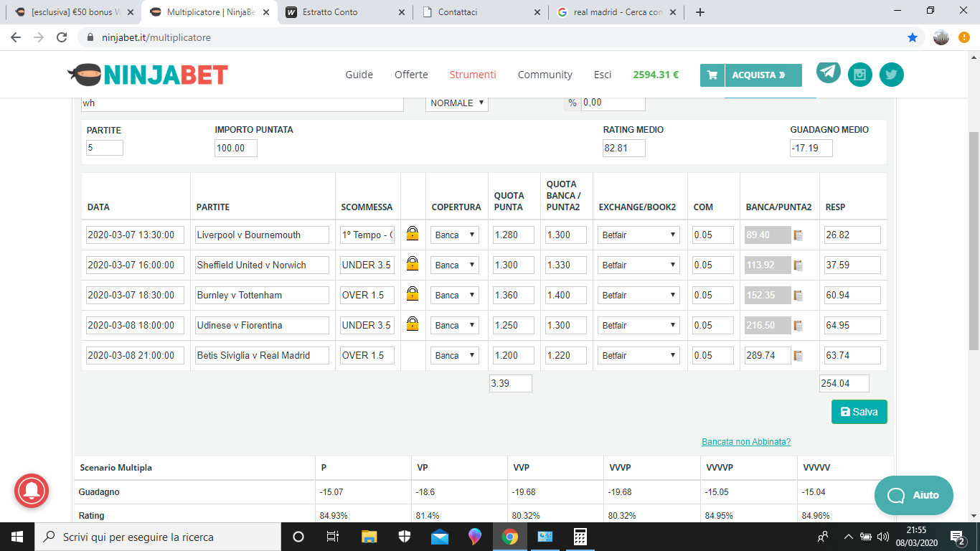Click the NinjaBet logo
The image size is (980, 551).
click(148, 74)
